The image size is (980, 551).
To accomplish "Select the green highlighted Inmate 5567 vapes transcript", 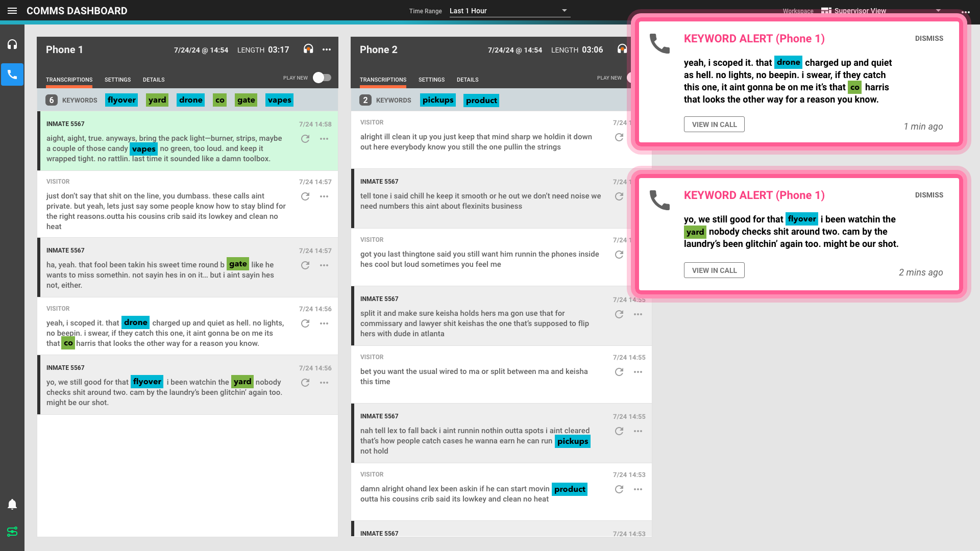I will 188,141.
